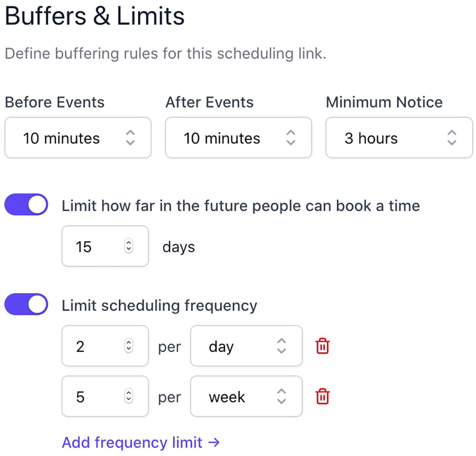Click chevron icon in Minimum Notice selector

point(452,138)
